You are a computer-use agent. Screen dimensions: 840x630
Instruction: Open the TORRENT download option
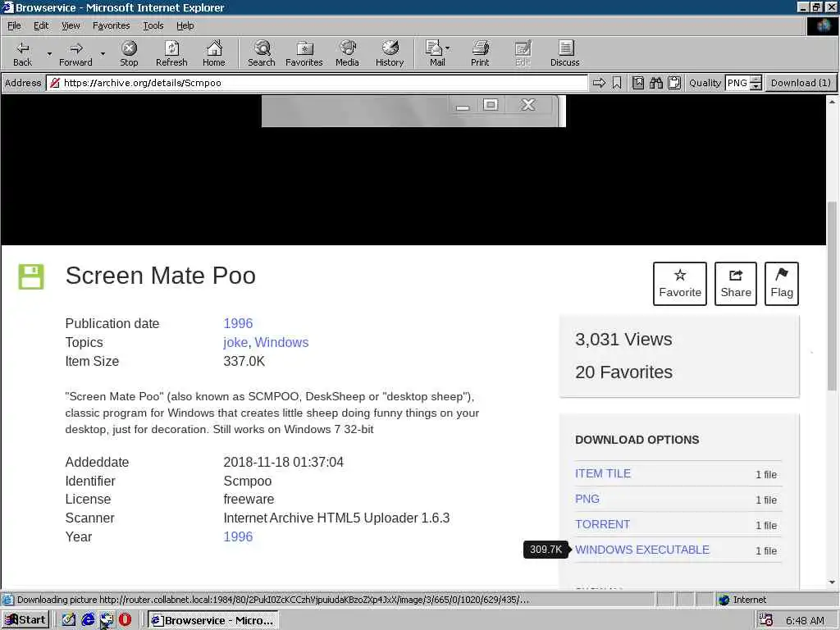pos(602,524)
